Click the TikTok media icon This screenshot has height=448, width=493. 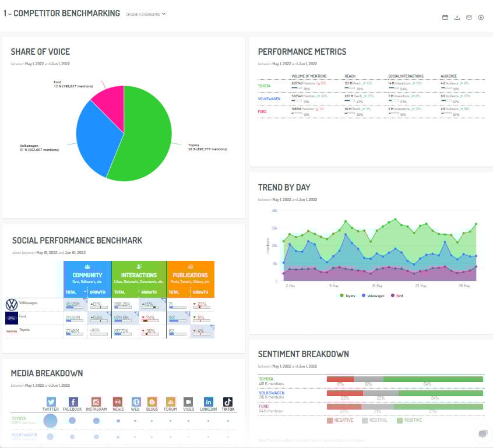(x=228, y=402)
